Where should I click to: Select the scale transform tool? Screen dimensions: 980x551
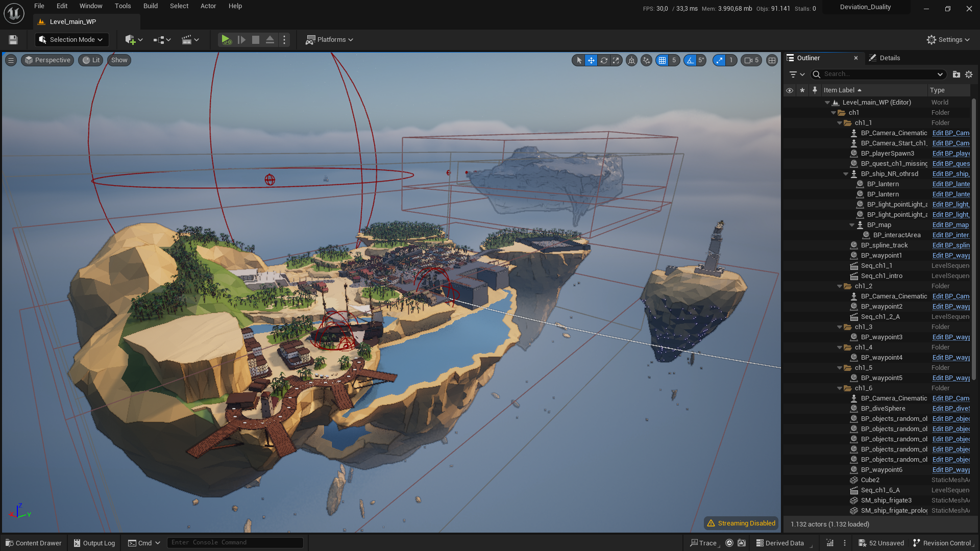point(616,60)
